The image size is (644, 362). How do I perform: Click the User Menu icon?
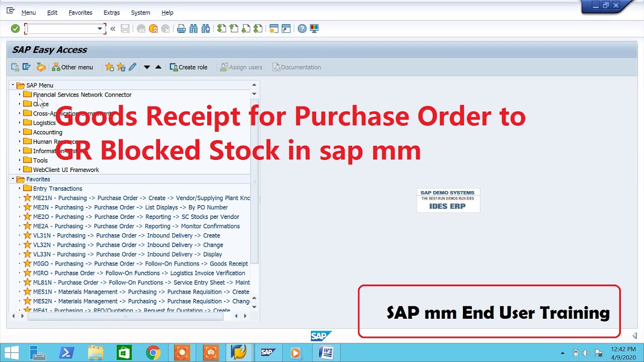tap(15, 67)
